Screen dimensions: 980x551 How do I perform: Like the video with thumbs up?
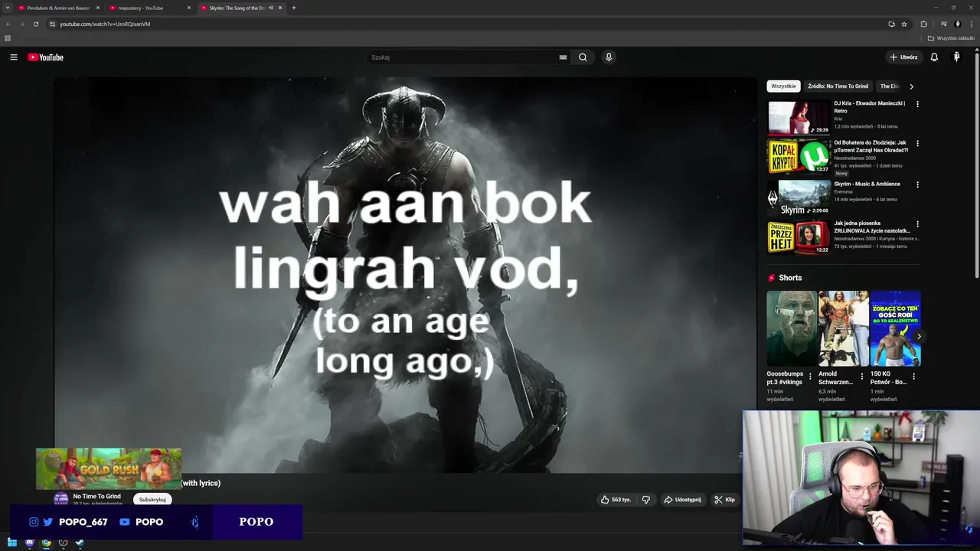(x=616, y=500)
